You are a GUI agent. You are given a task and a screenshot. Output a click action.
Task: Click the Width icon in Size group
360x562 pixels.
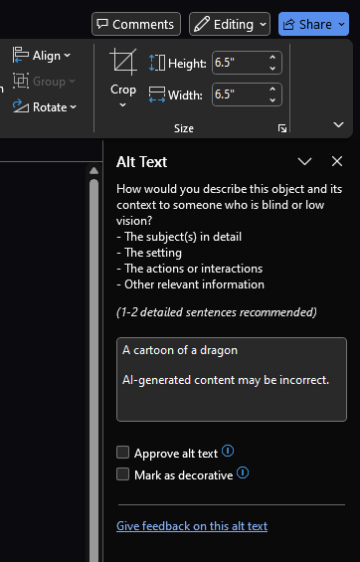click(x=157, y=95)
